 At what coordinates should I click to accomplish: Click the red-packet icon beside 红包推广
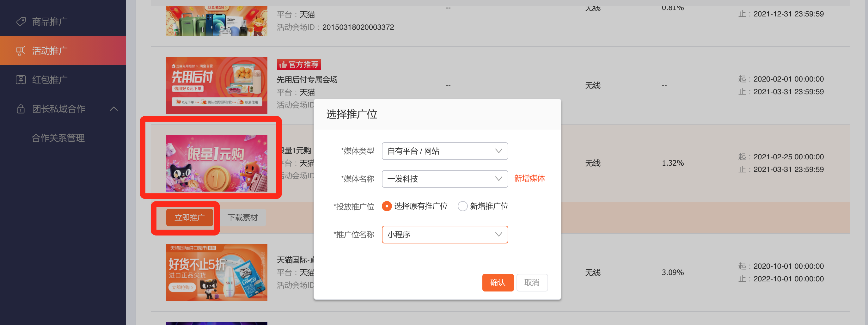(21, 80)
